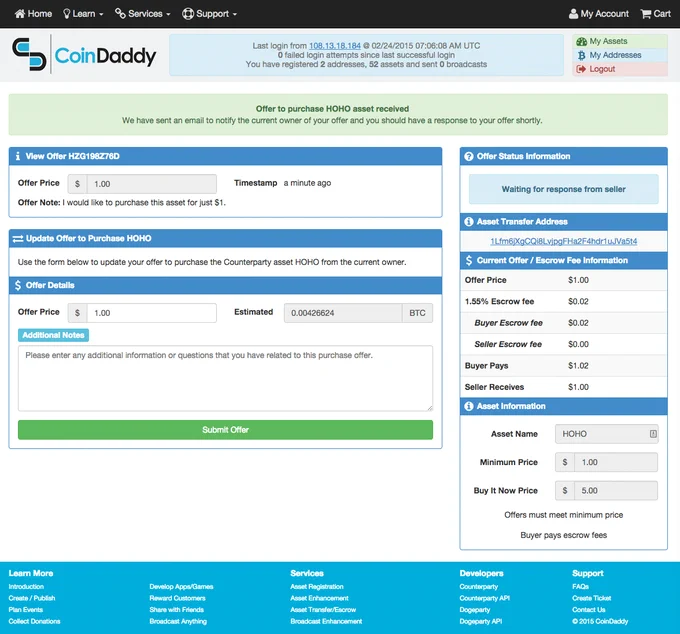Click the Additional Notes label button
This screenshot has width=680, height=634.
click(53, 335)
